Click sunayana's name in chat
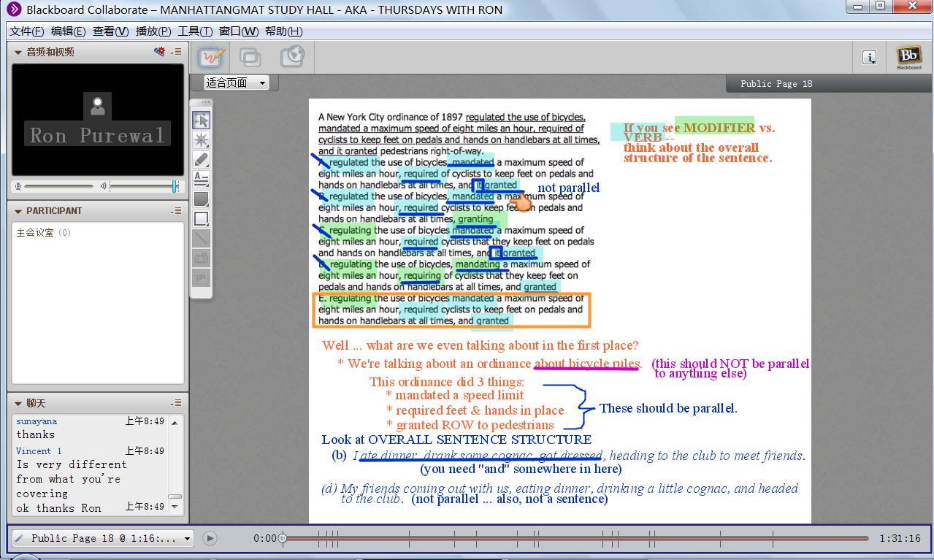Screen dimensions: 934x560 [x=37, y=421]
